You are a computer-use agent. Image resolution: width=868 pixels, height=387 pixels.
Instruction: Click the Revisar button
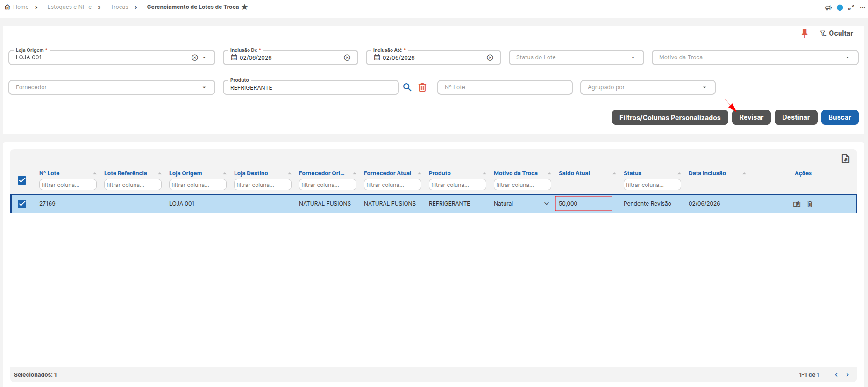pyautogui.click(x=751, y=117)
